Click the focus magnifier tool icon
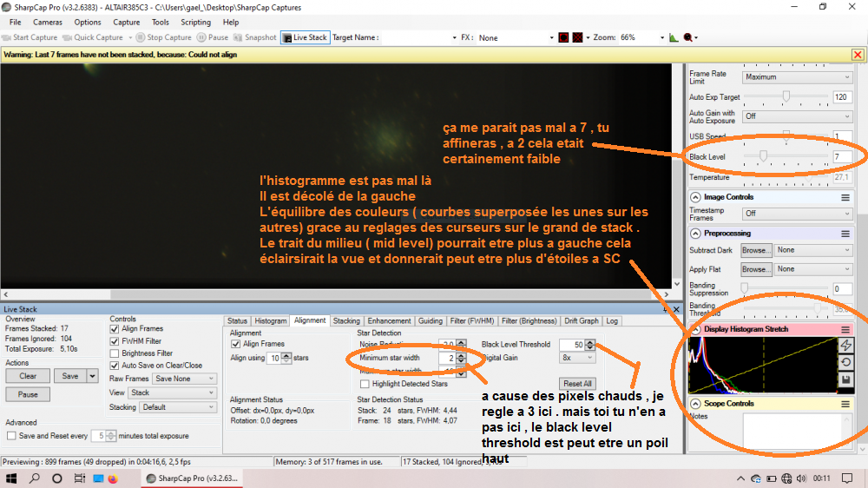868x488 pixels. [x=688, y=37]
